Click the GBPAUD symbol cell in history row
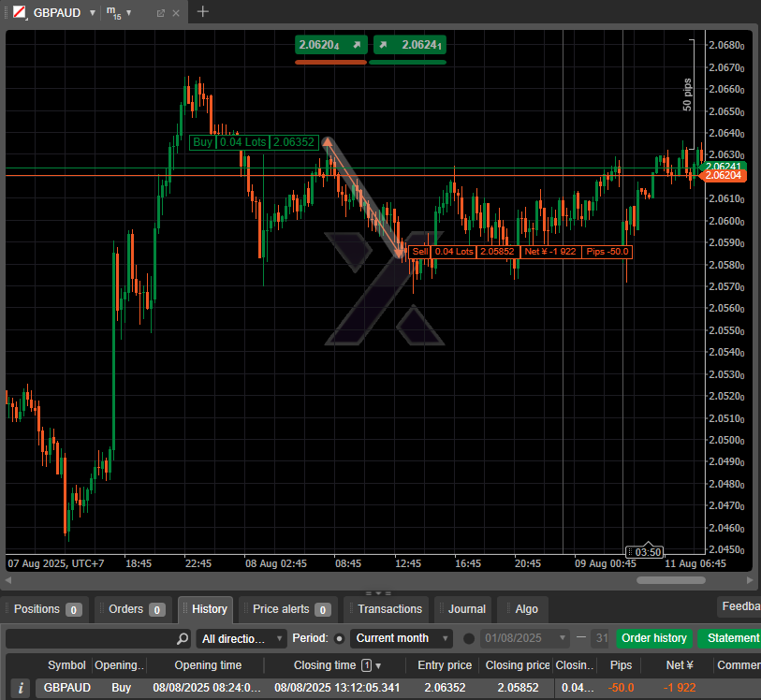Viewport: 761px width, 700px height. [x=67, y=688]
